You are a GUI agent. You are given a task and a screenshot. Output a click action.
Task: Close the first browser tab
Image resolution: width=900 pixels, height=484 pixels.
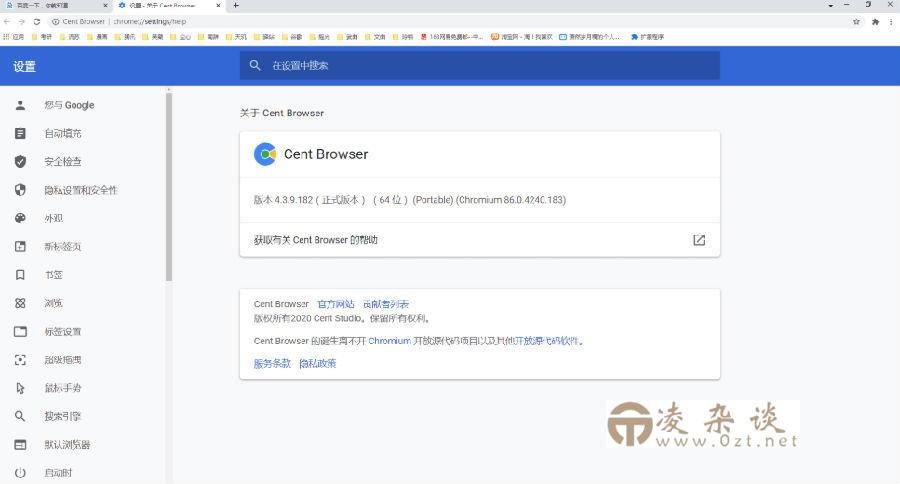pyautogui.click(x=105, y=5)
